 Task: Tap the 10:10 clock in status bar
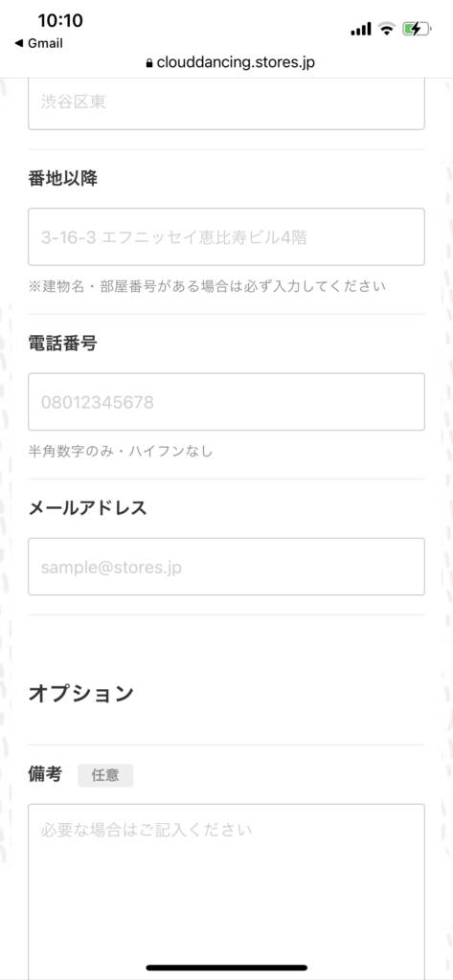[x=60, y=21]
